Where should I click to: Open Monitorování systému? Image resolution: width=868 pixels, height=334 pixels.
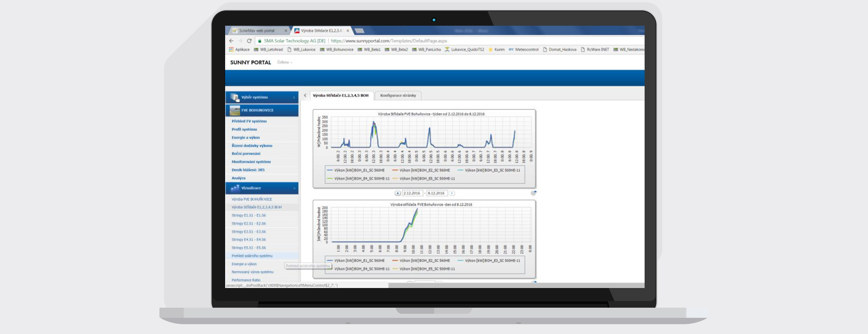pos(251,162)
